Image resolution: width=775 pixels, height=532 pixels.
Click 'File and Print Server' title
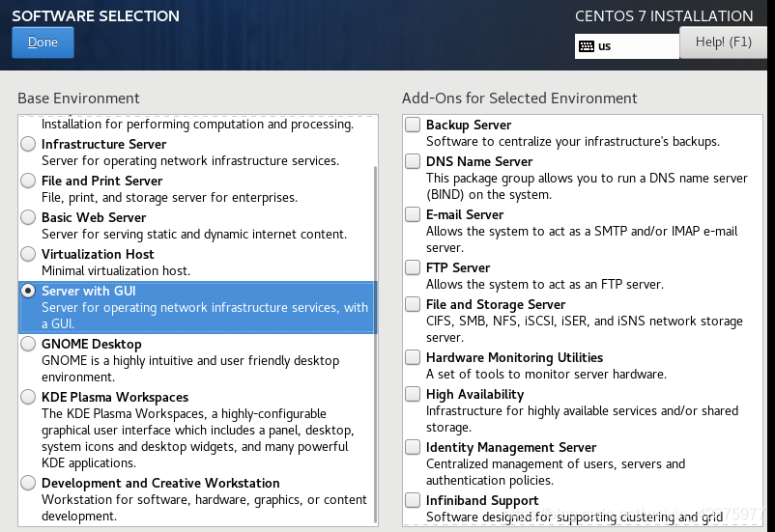(101, 181)
